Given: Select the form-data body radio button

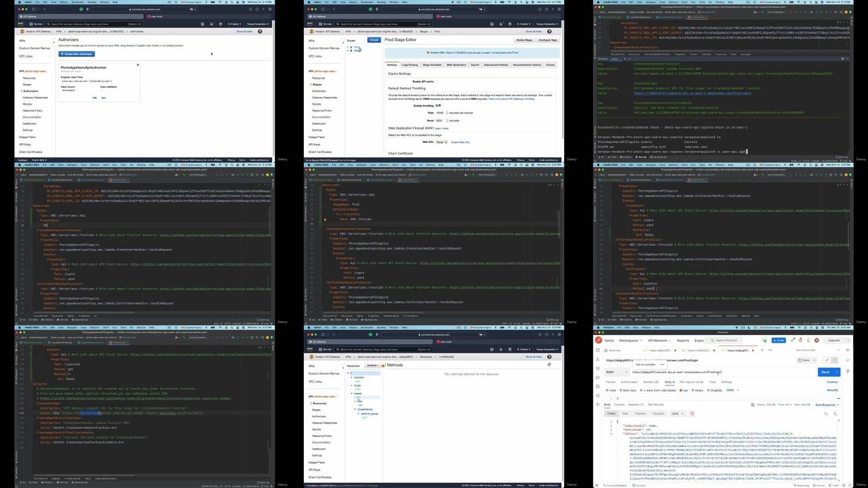Looking at the screenshot, I should pos(621,390).
